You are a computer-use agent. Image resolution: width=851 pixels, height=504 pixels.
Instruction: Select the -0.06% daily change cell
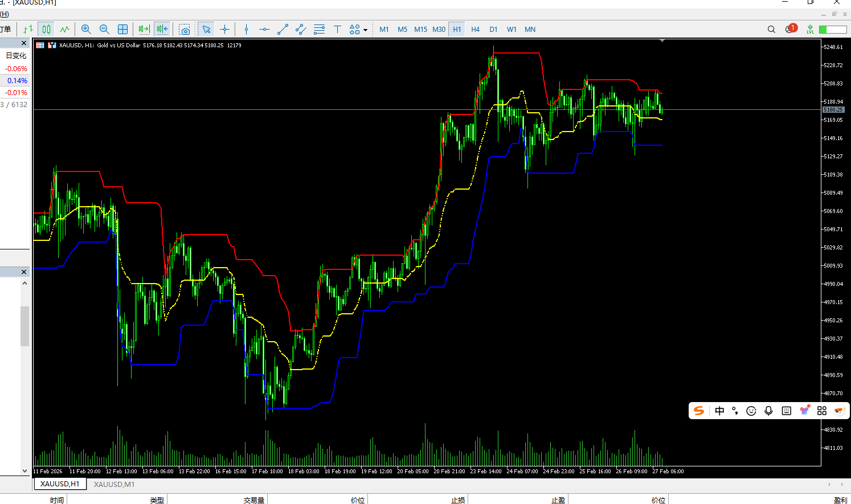click(16, 68)
